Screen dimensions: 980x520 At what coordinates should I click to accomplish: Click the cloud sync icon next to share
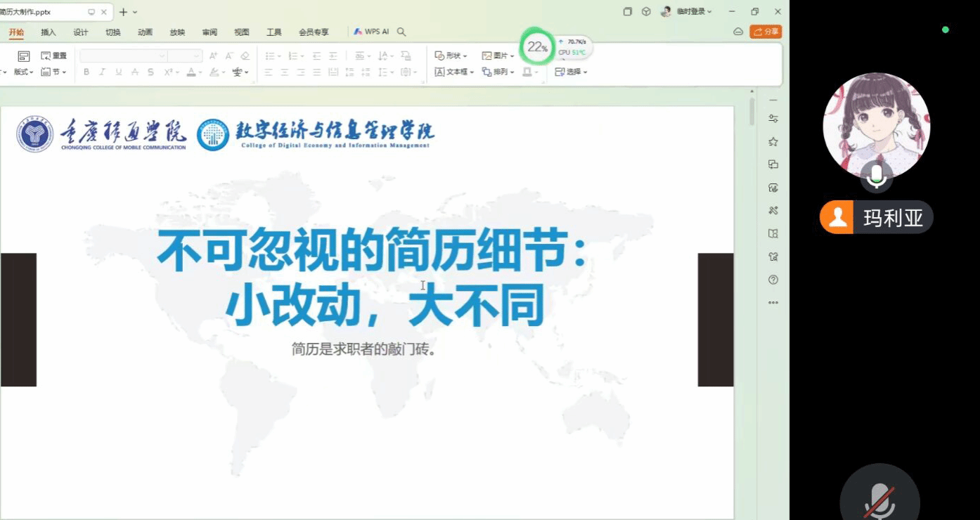click(737, 32)
